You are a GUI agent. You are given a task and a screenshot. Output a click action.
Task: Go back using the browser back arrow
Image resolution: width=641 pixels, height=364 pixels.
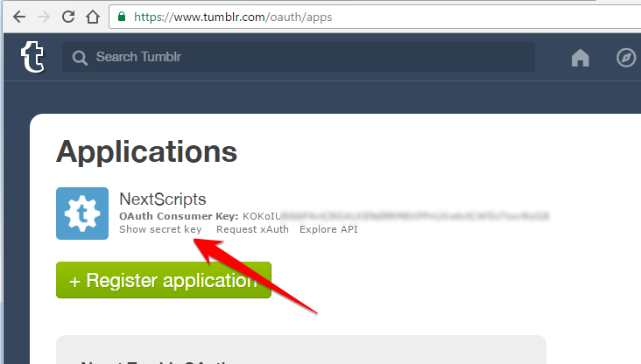pos(18,17)
